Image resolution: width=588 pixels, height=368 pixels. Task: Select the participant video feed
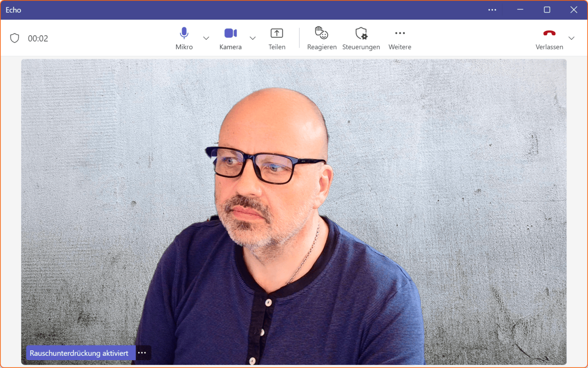(x=294, y=212)
